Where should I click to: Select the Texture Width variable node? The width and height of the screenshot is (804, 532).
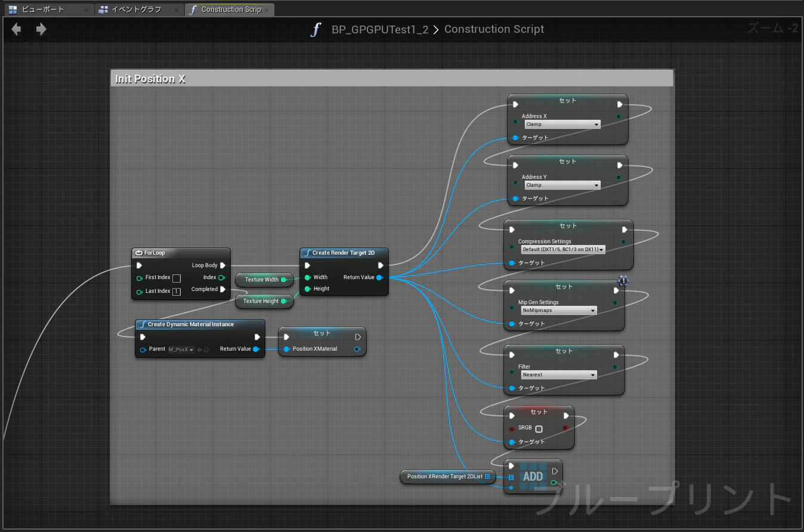[264, 279]
